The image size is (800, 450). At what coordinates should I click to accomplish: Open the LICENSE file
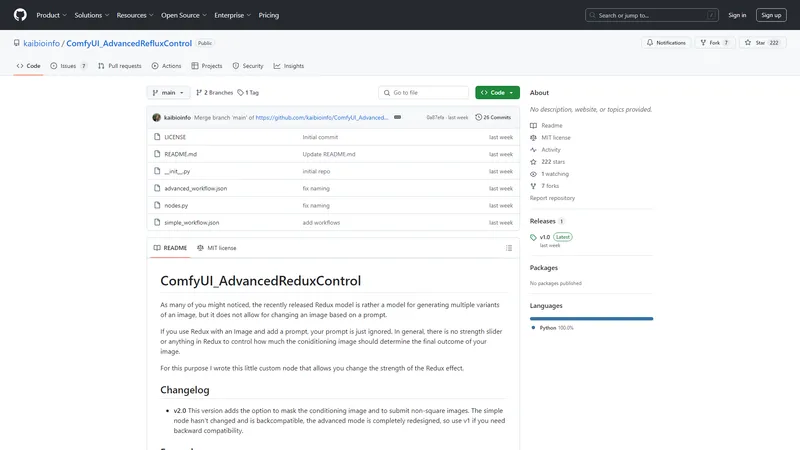[175, 137]
